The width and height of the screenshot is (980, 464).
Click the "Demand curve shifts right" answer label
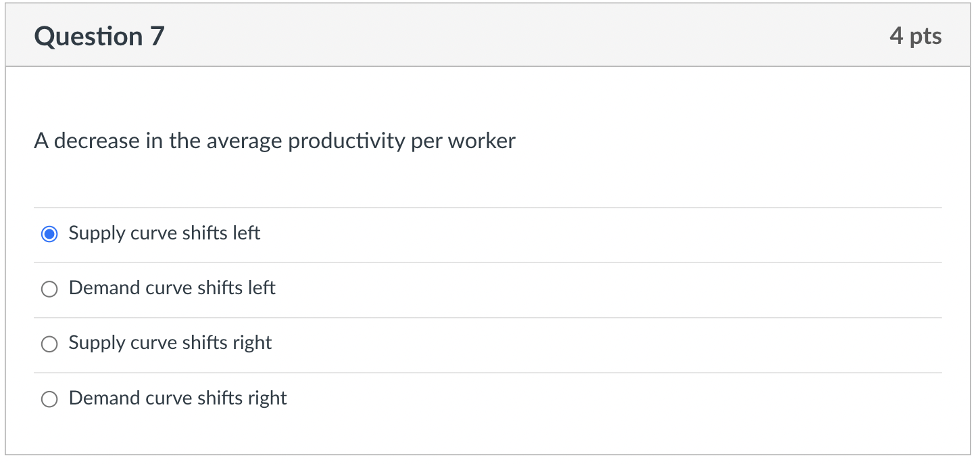tap(176, 398)
